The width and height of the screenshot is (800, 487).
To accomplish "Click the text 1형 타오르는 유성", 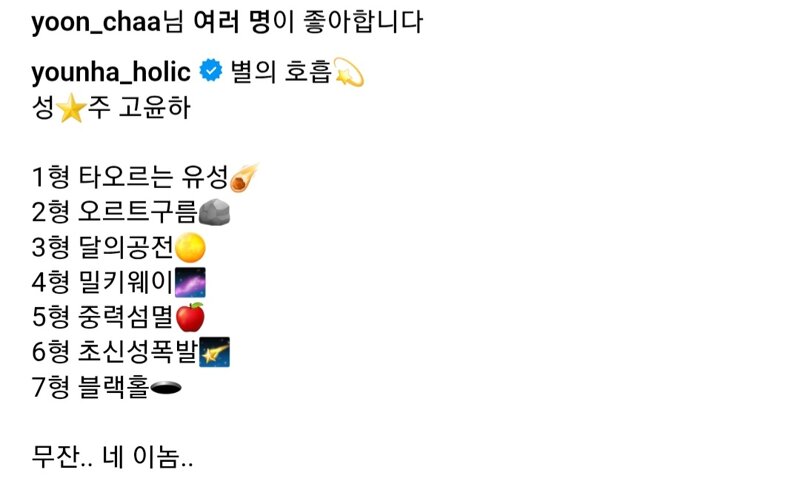I will pos(130,177).
